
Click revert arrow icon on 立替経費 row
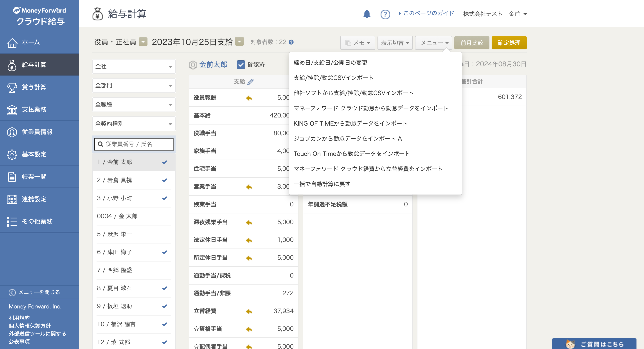pos(249,311)
